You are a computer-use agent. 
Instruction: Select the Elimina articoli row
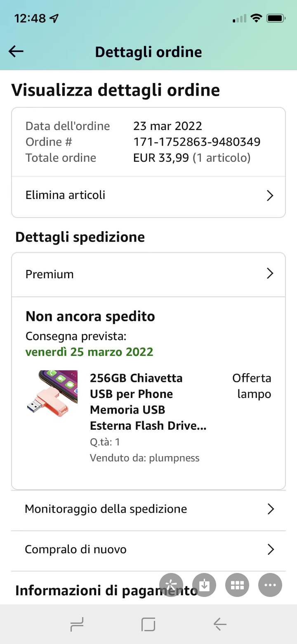tap(148, 196)
